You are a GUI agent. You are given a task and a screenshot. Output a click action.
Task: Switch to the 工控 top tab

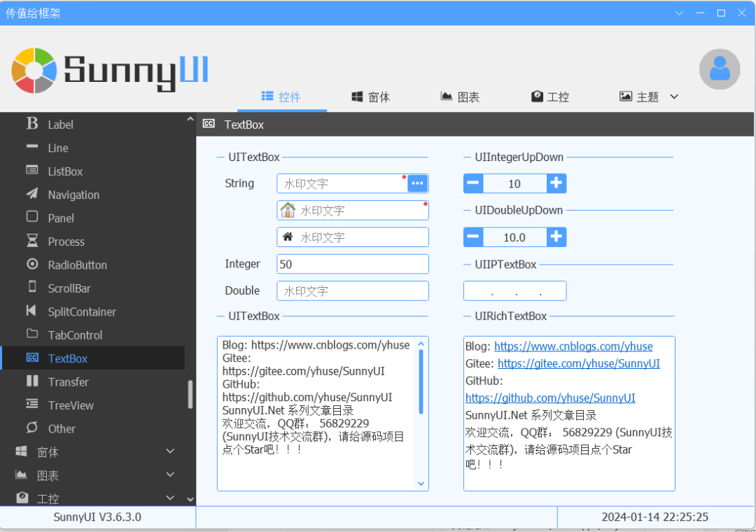tap(550, 97)
